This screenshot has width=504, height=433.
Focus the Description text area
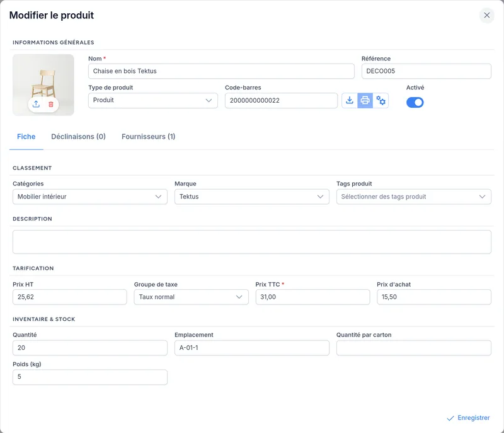[x=251, y=242]
